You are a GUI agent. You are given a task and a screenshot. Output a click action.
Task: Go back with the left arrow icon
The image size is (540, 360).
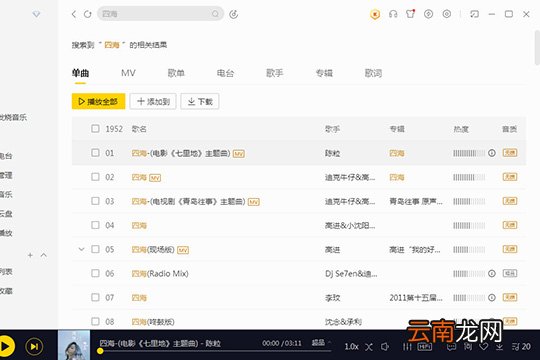click(74, 14)
